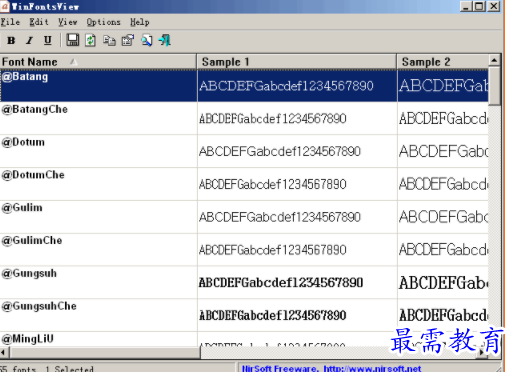Open the Help menu

click(140, 22)
